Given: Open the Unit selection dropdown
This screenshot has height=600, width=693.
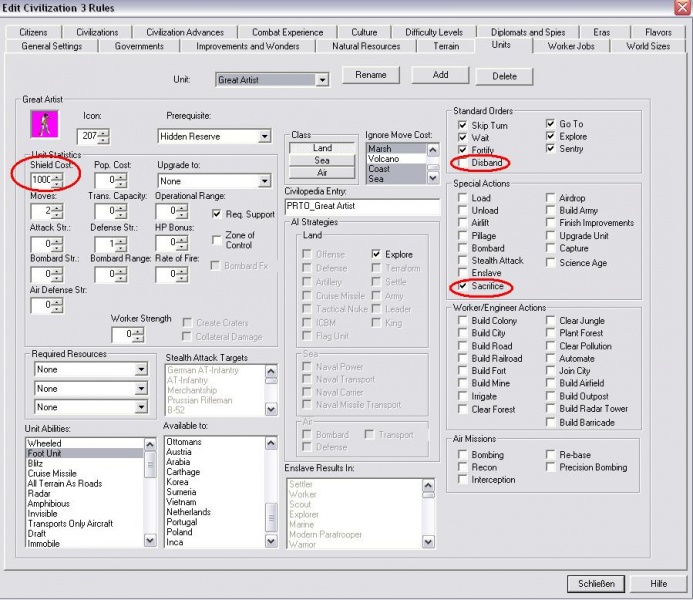Looking at the screenshot, I should pyautogui.click(x=322, y=80).
